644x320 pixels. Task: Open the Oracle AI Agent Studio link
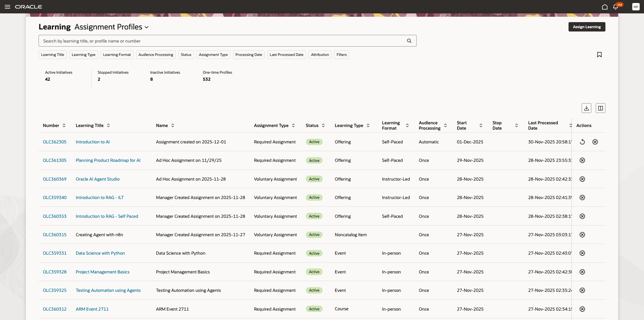[x=98, y=179]
